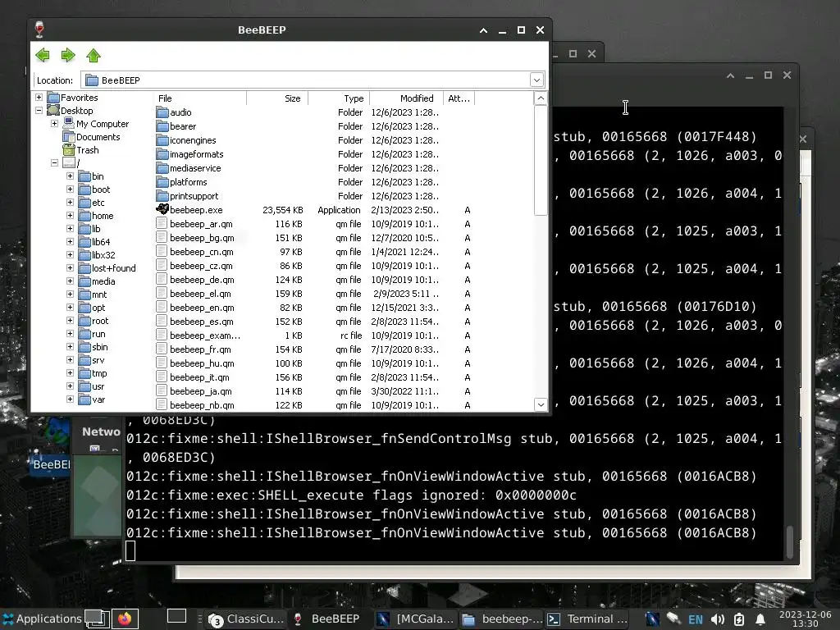Image resolution: width=840 pixels, height=630 pixels.
Task: Select the iconengines folder icon
Action: 162,140
